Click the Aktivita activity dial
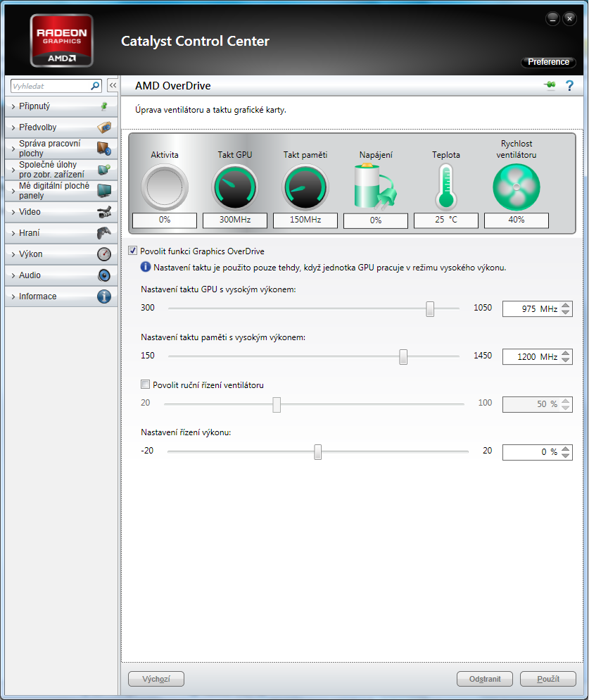The height and width of the screenshot is (700, 589). coord(165,187)
